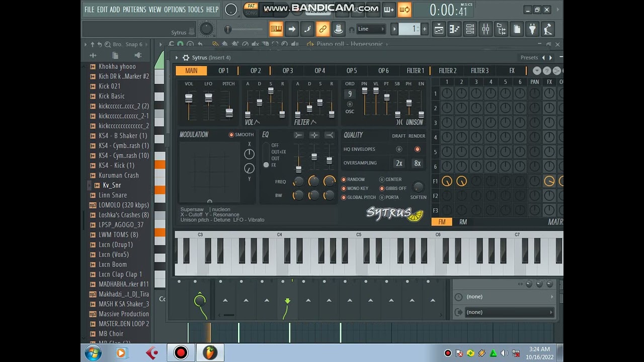The width and height of the screenshot is (644, 362).
Task: Click the main hint-bar round knob
Action: click(x=206, y=29)
